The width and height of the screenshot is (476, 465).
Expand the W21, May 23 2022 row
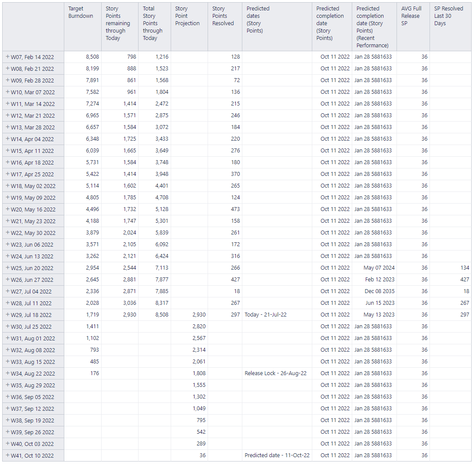click(x=7, y=221)
